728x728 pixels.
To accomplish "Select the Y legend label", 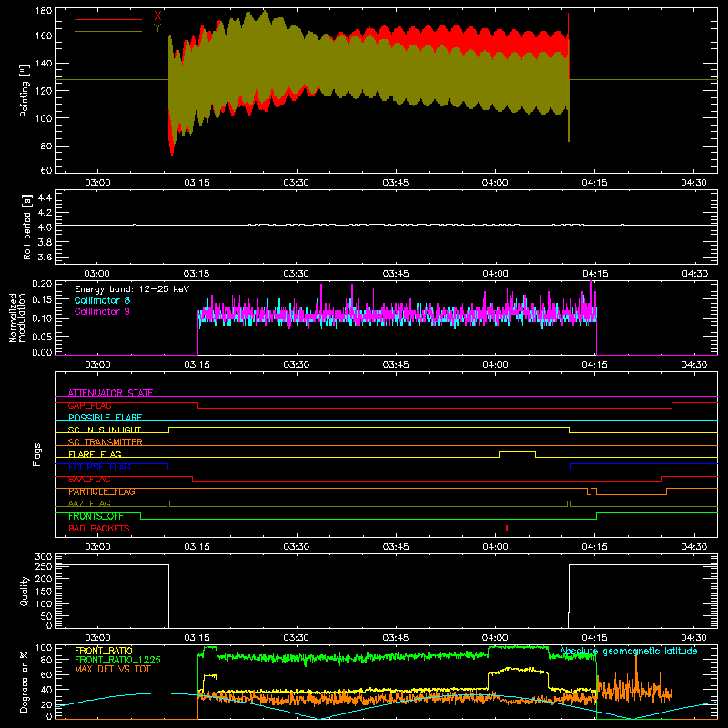I will pos(157,28).
